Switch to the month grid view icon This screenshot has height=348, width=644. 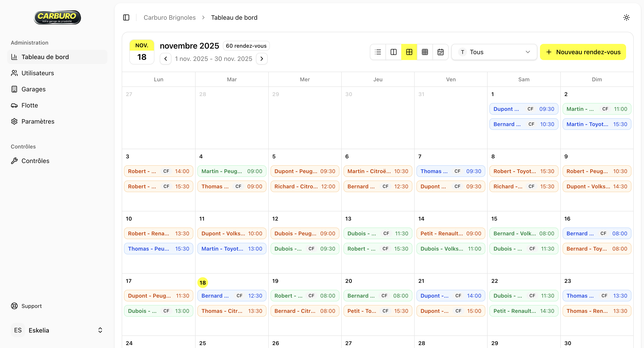[x=425, y=52]
